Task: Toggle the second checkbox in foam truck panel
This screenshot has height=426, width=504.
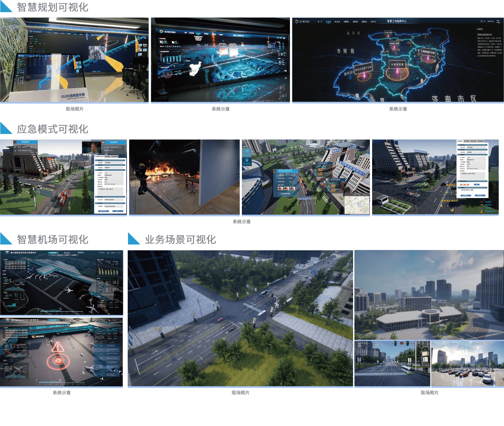Action: tap(276, 178)
